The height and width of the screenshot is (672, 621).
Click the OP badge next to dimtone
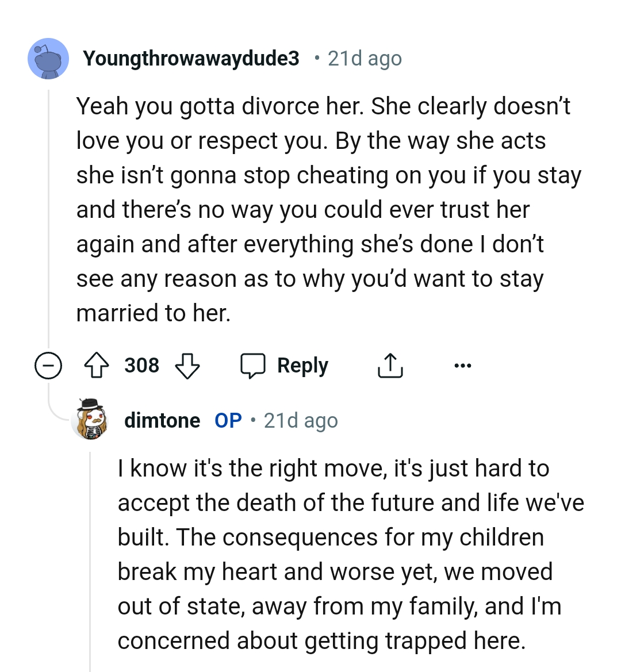(228, 420)
